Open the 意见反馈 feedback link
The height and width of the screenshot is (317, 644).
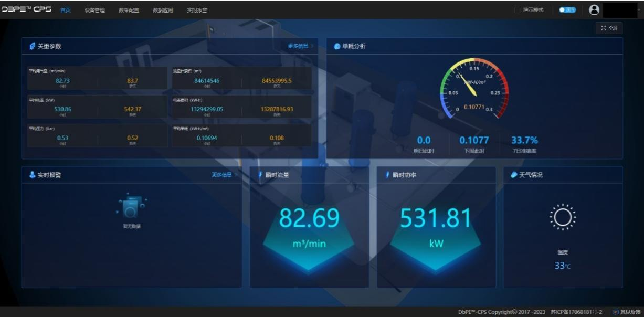click(627, 312)
